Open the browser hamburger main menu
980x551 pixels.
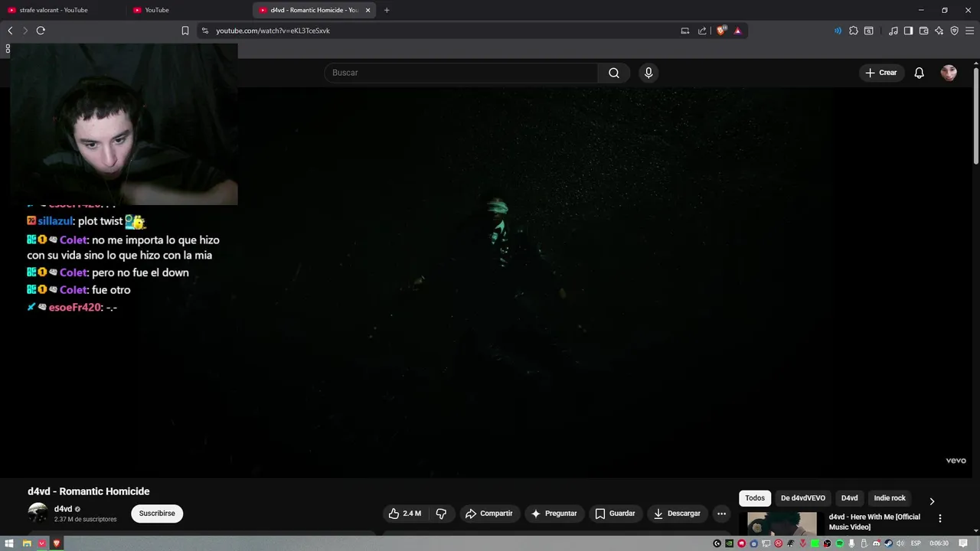point(969,31)
